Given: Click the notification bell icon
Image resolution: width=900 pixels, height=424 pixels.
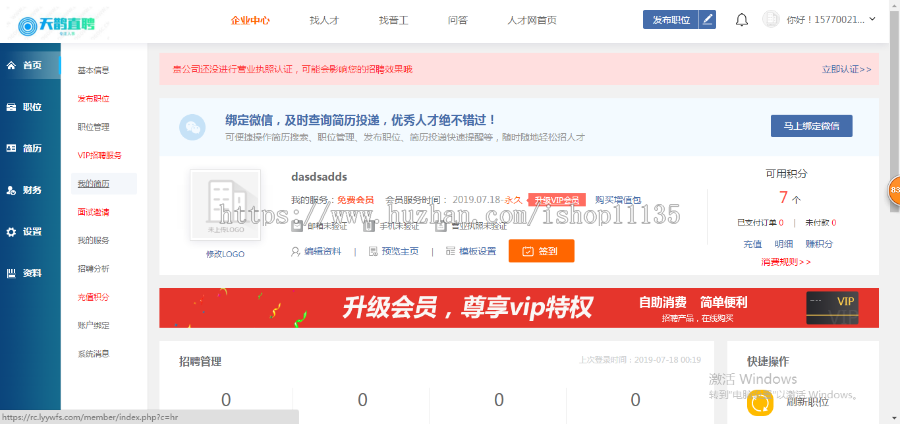Looking at the screenshot, I should pos(741,19).
